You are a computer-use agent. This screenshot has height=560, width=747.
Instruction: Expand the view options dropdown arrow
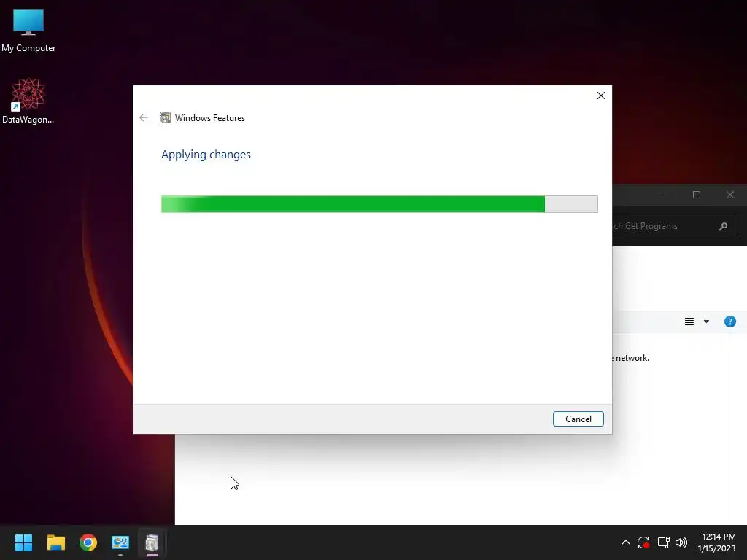coord(706,322)
